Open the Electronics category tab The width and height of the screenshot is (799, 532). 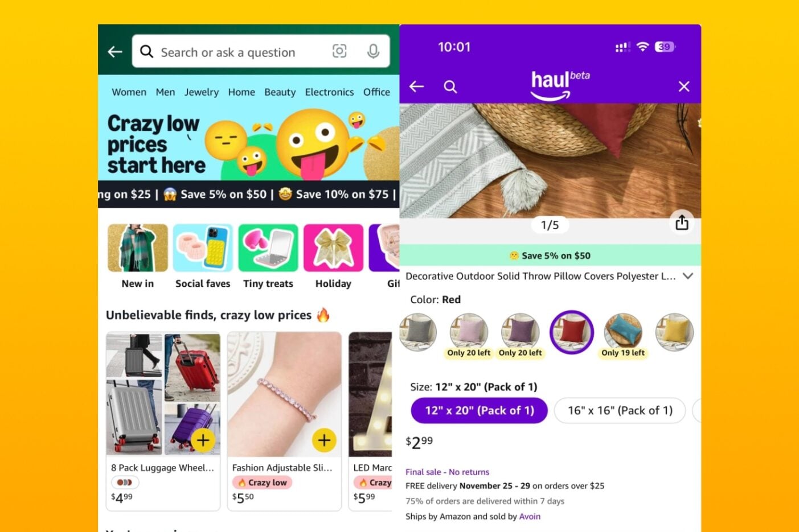[x=329, y=92]
